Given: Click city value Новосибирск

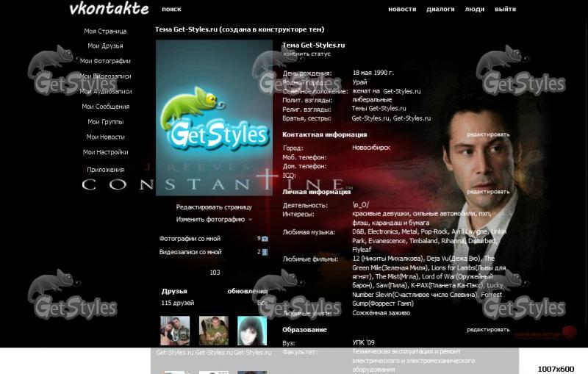Looking at the screenshot, I should pos(371,148).
